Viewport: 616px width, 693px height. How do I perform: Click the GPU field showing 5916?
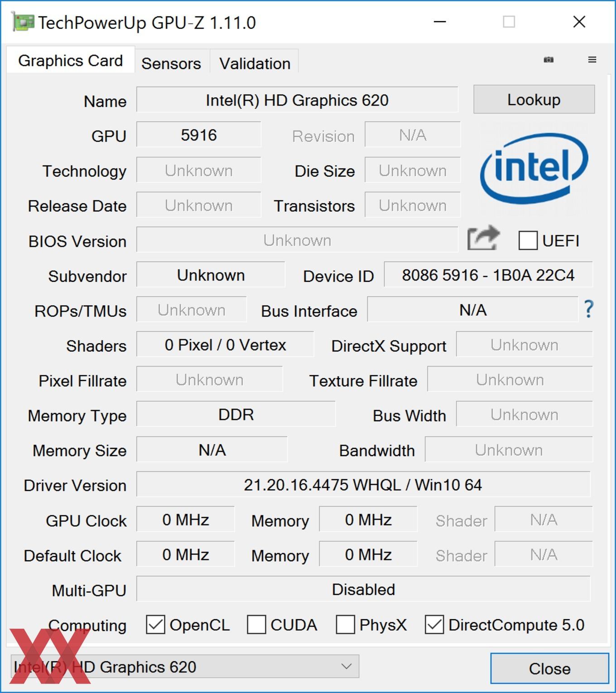pos(199,135)
